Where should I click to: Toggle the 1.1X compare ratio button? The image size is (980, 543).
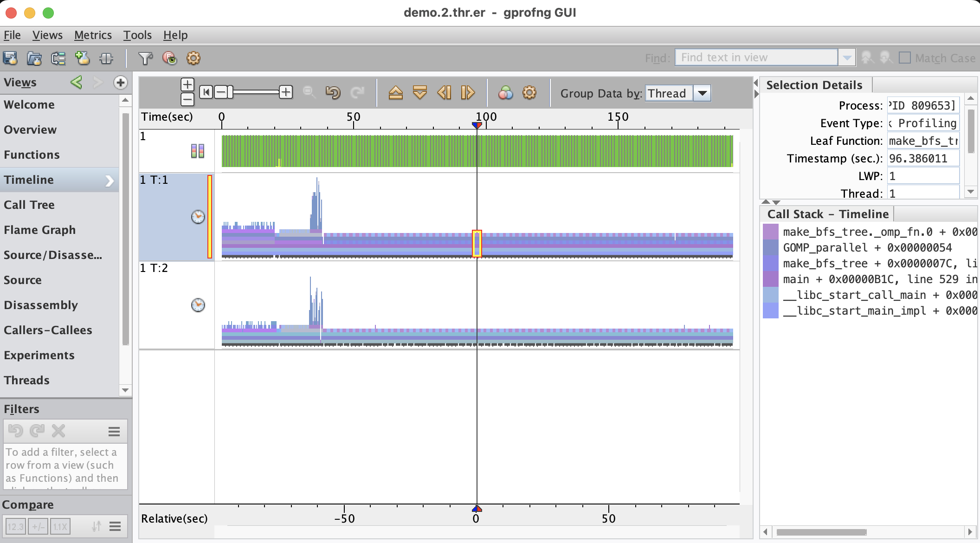tap(60, 526)
